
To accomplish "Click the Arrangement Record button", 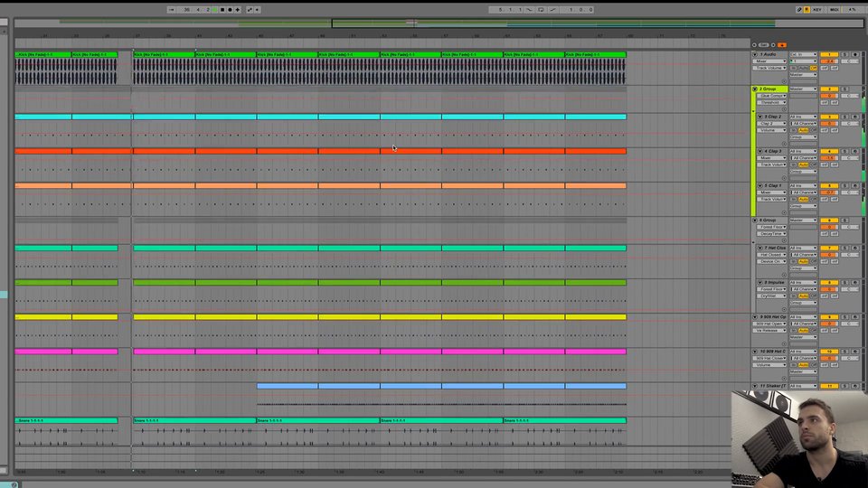I will tap(231, 9).
